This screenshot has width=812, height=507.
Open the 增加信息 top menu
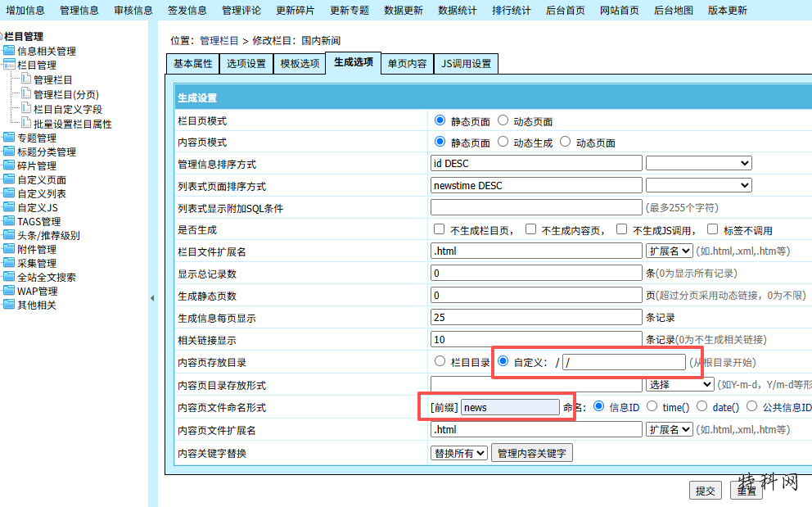pyautogui.click(x=25, y=11)
